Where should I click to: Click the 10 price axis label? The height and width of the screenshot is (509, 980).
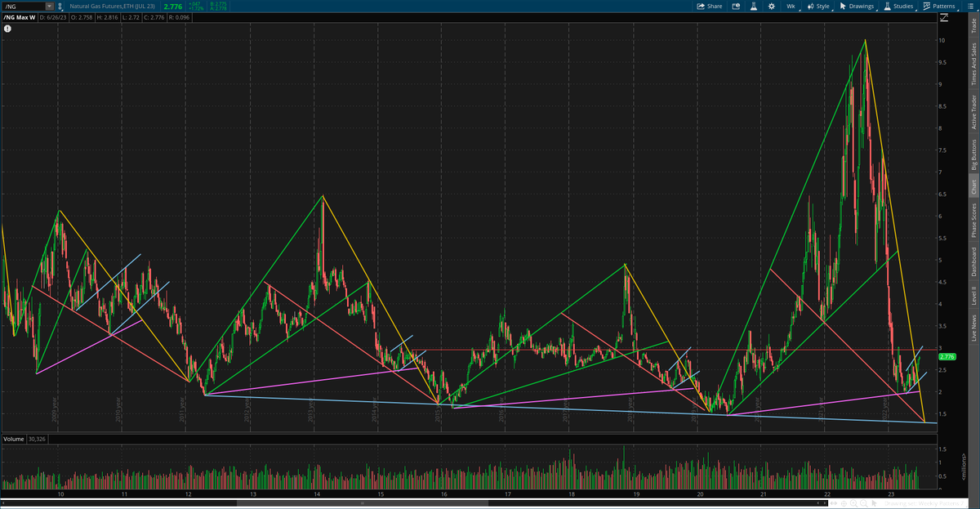click(x=942, y=40)
